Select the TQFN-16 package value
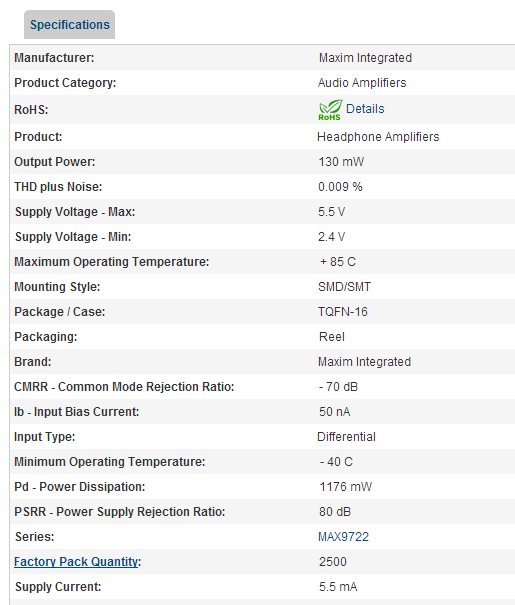The image size is (515, 605). pyautogui.click(x=343, y=312)
